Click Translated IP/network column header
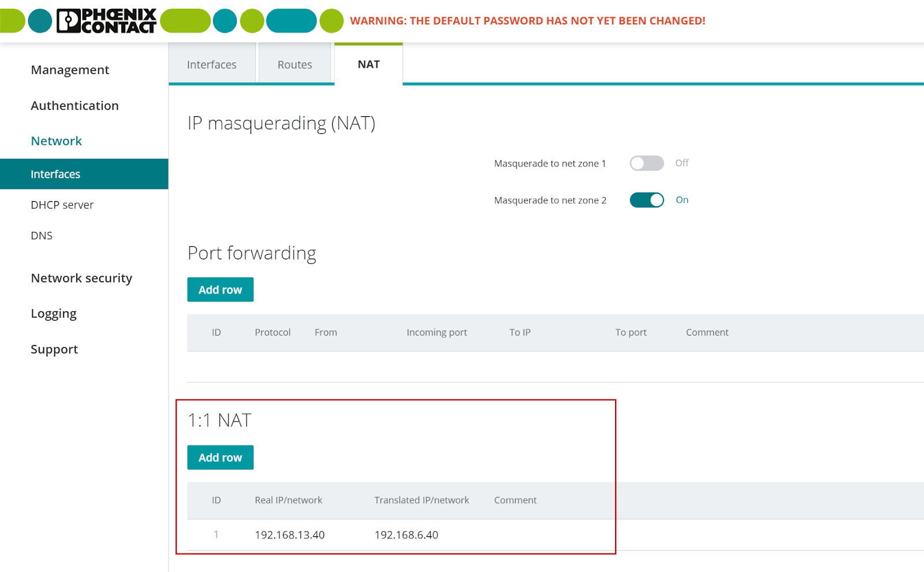 pos(422,500)
